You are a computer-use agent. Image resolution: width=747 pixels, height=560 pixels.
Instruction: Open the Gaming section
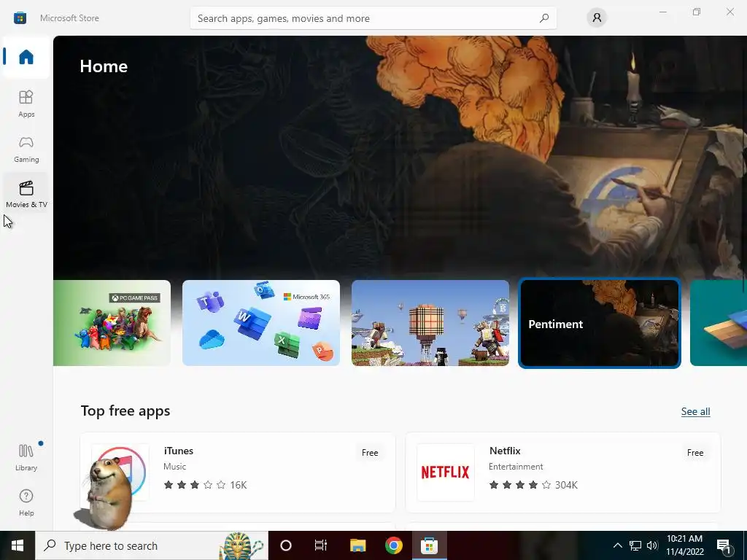(x=26, y=149)
